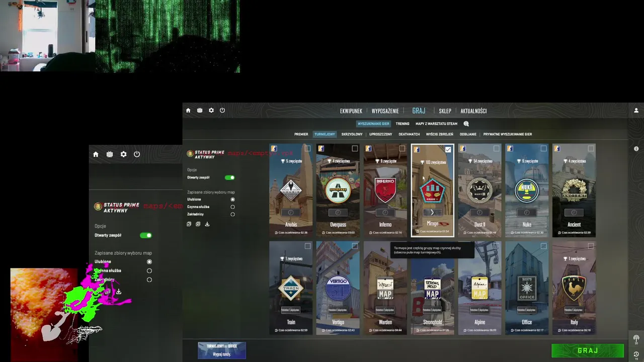Click the info icon on right sidebar
This screenshot has width=644, height=362.
[x=636, y=149]
